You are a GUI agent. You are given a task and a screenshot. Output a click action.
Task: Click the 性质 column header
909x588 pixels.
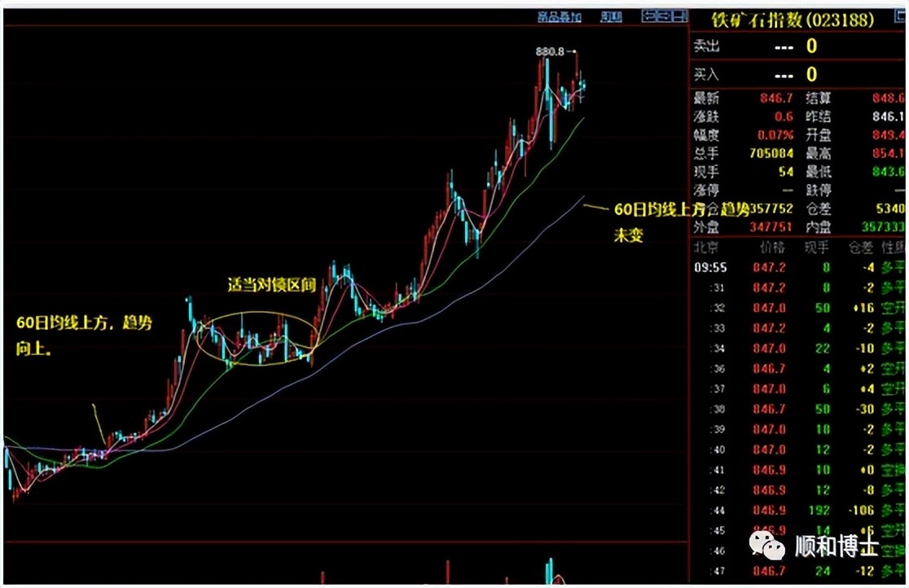(x=891, y=246)
